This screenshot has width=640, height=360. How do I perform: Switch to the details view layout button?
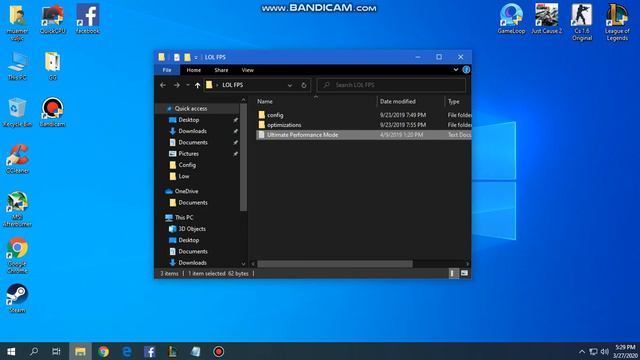(453, 273)
